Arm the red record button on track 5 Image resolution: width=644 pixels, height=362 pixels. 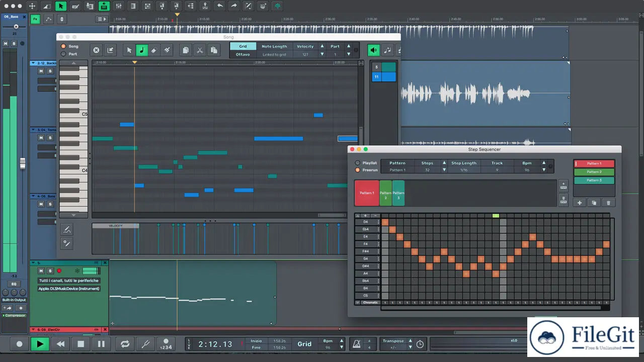coord(59,271)
